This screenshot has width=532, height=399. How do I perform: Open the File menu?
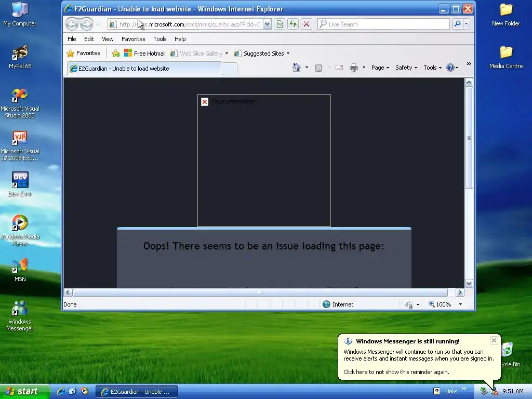72,39
